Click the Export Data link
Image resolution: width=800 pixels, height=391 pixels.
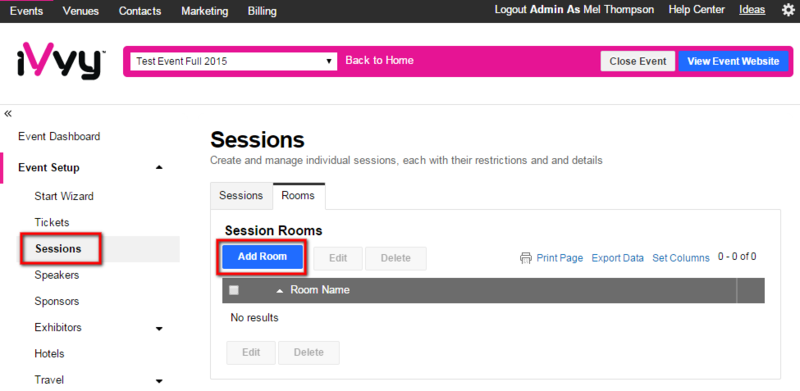click(x=617, y=258)
